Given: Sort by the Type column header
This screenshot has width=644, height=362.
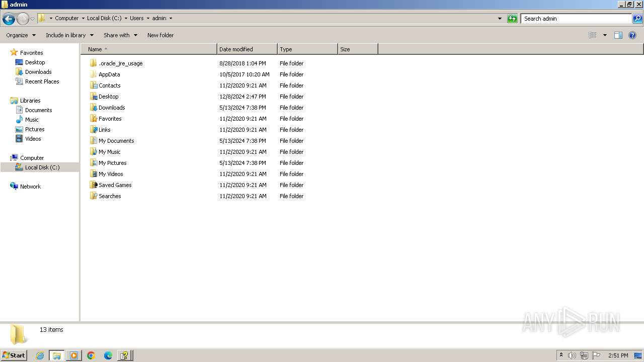Looking at the screenshot, I should [307, 49].
